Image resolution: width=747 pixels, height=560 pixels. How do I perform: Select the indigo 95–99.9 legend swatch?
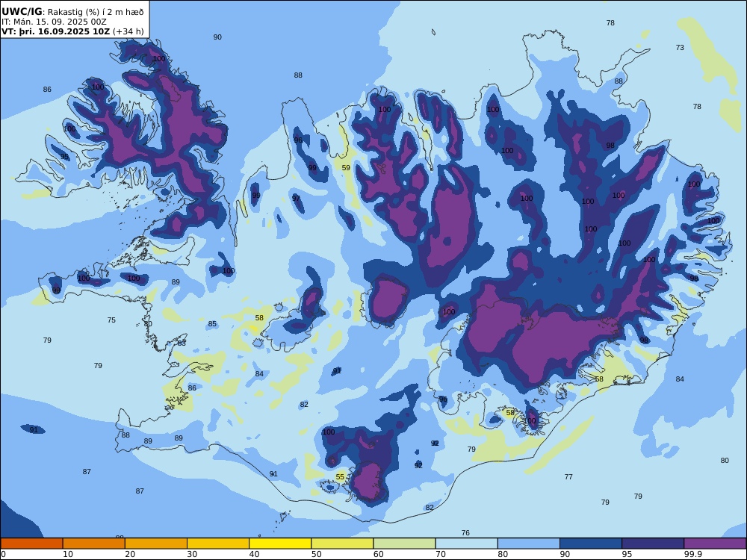(x=653, y=544)
